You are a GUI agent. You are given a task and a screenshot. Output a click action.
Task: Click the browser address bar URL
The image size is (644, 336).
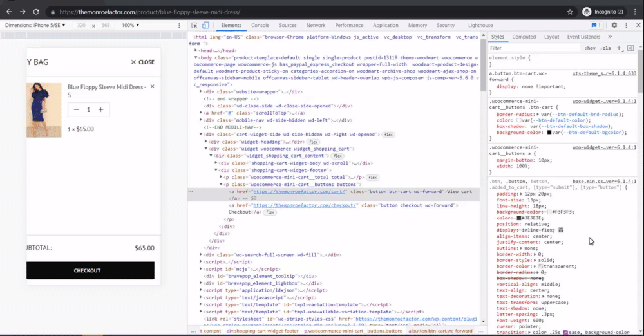(x=150, y=12)
